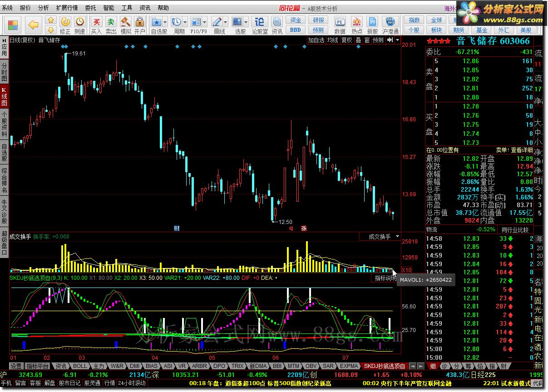
Task: Click the down arrow navigation icon
Action: [51, 30]
